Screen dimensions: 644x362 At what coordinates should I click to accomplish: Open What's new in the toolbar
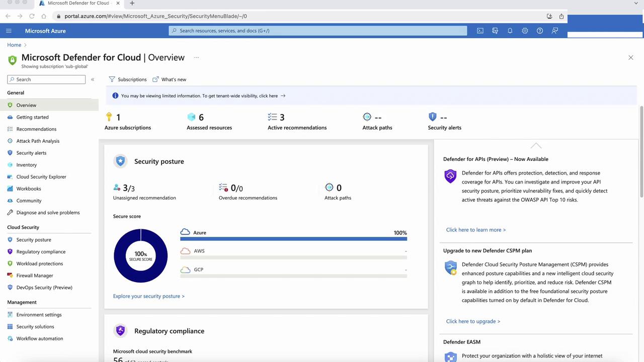170,79
